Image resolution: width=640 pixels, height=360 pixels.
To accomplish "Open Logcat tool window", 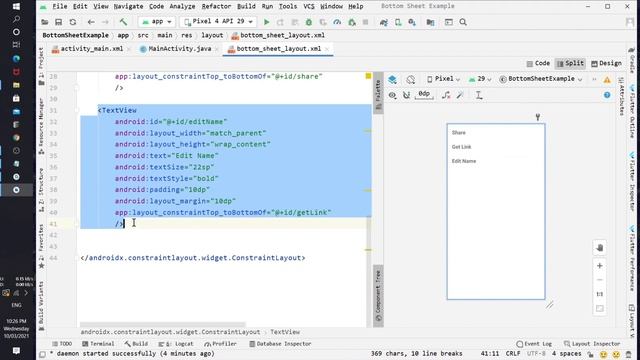I will (176, 344).
